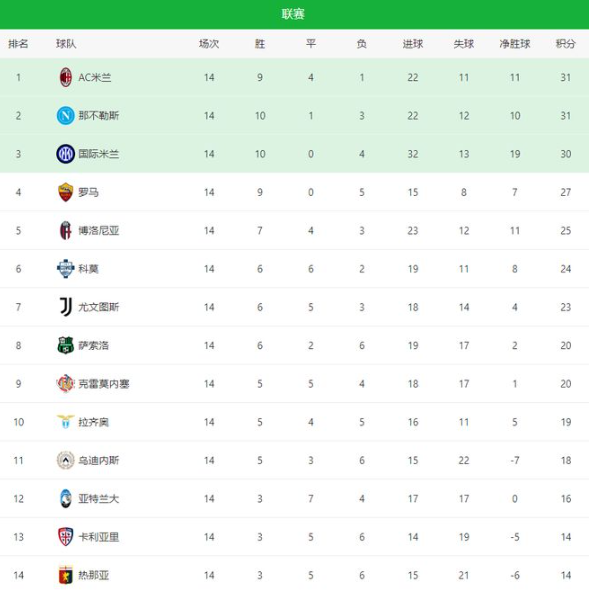Screen dimensions: 596x595
Task: Open the 联赛 tab header
Action: (x=293, y=14)
